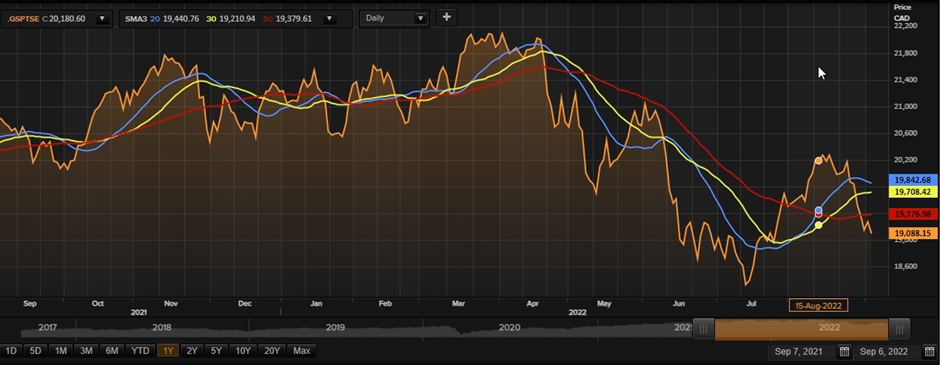Grab the right handle of range navigator

point(899,328)
